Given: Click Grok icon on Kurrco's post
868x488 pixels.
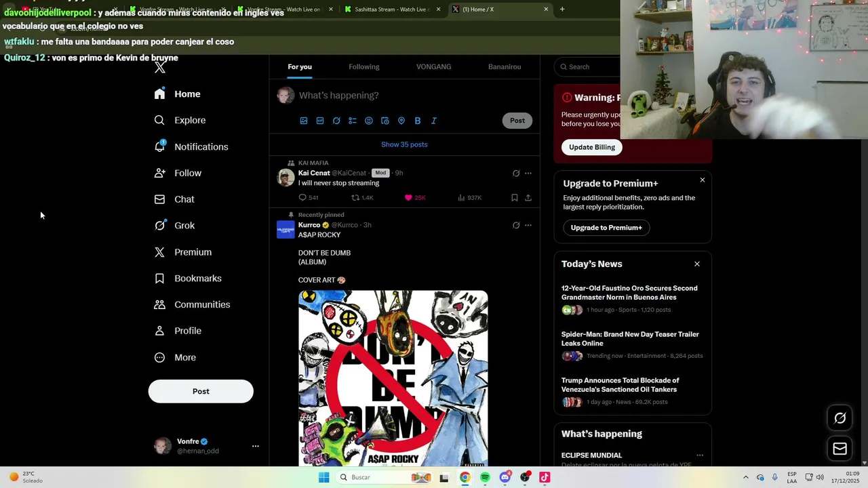Looking at the screenshot, I should (516, 225).
